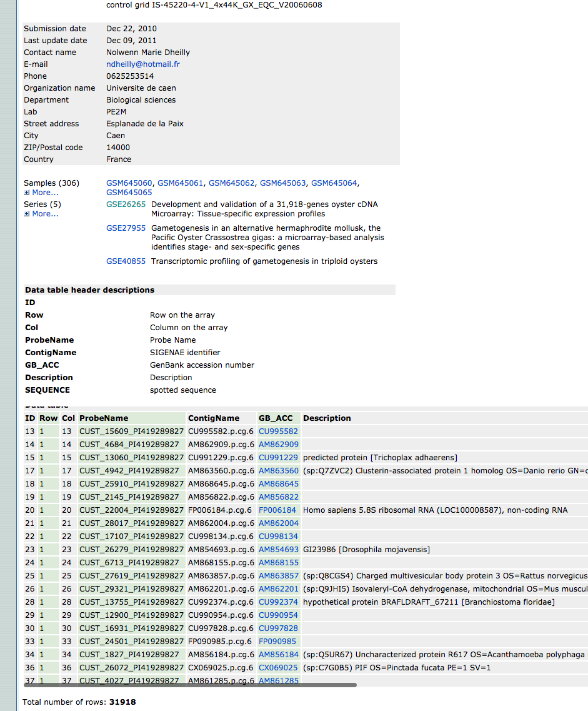The image size is (588, 711).
Task: Select organization Universite de caen
Action: point(141,88)
